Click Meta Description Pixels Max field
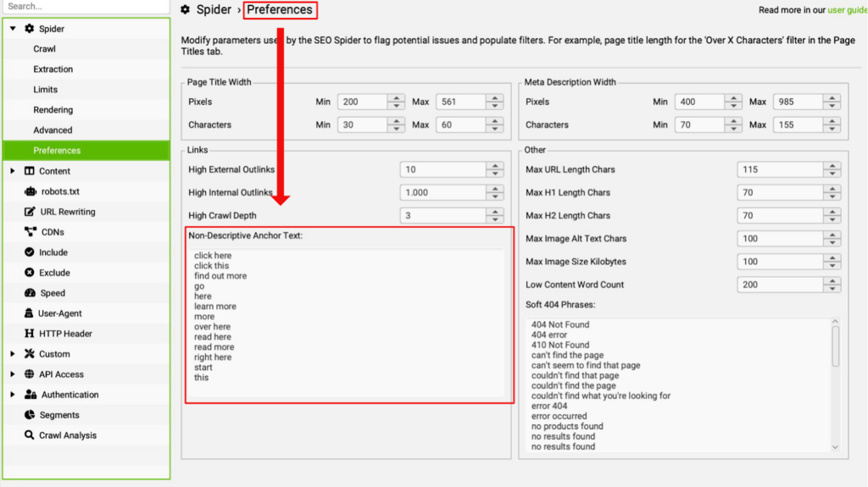 click(798, 102)
